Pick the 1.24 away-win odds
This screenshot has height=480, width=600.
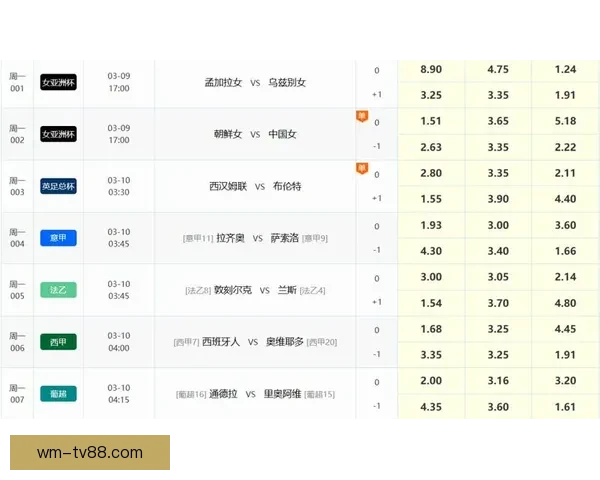(x=566, y=70)
